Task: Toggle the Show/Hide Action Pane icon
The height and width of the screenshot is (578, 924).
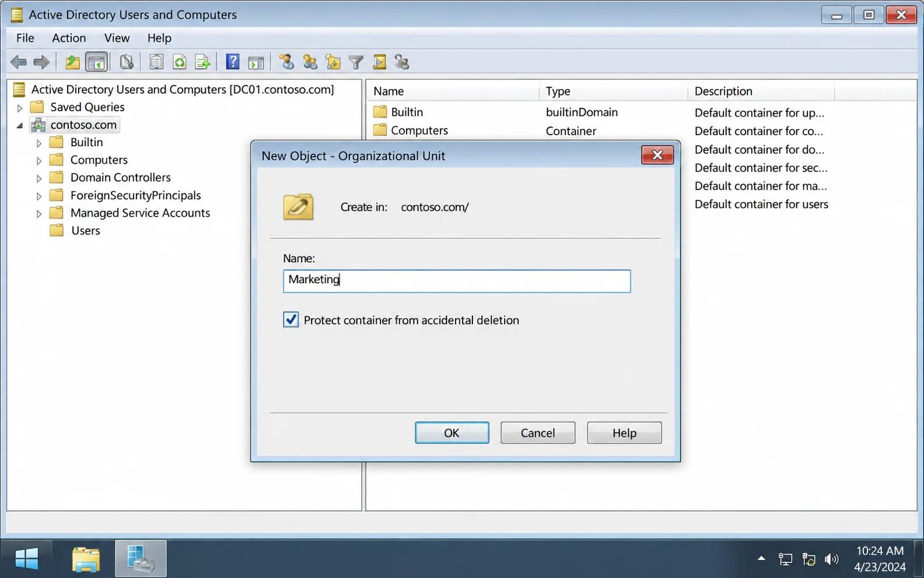Action: pyautogui.click(x=256, y=62)
